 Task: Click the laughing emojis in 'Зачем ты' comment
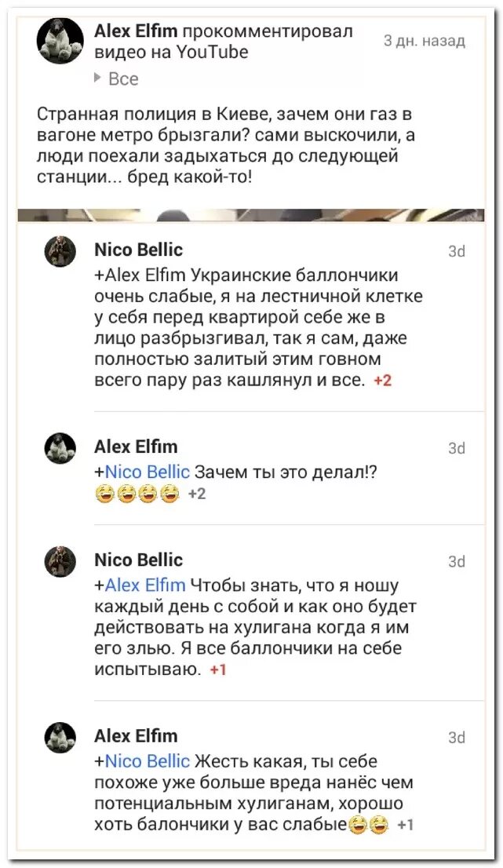137,494
